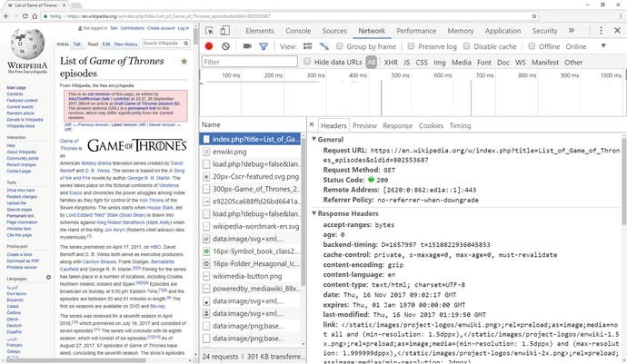Open the Elements tab
627x364 pixels.
pyautogui.click(x=260, y=31)
